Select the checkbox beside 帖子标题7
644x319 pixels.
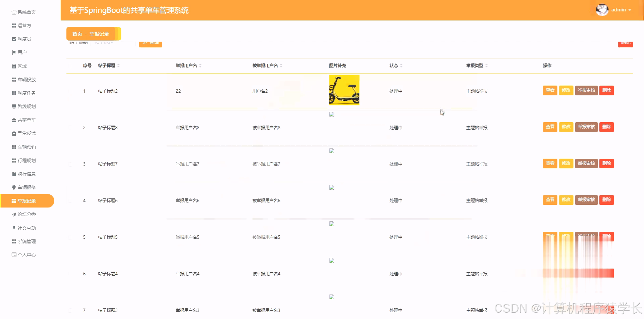(x=70, y=164)
